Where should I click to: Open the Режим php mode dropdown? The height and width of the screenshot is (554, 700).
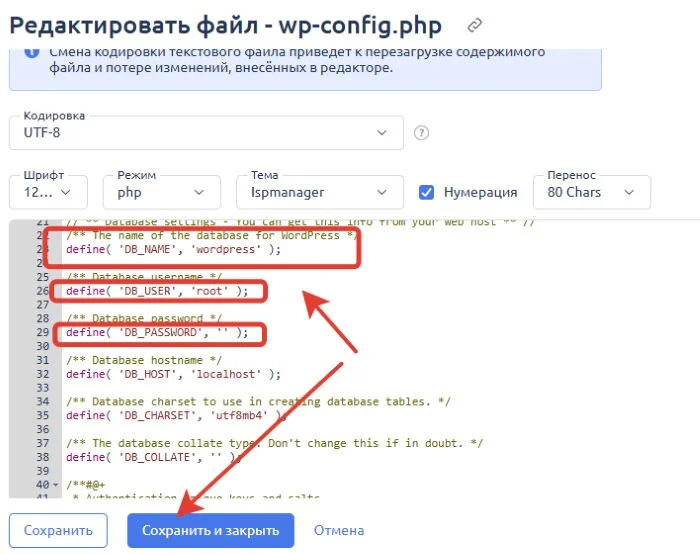pos(162,192)
